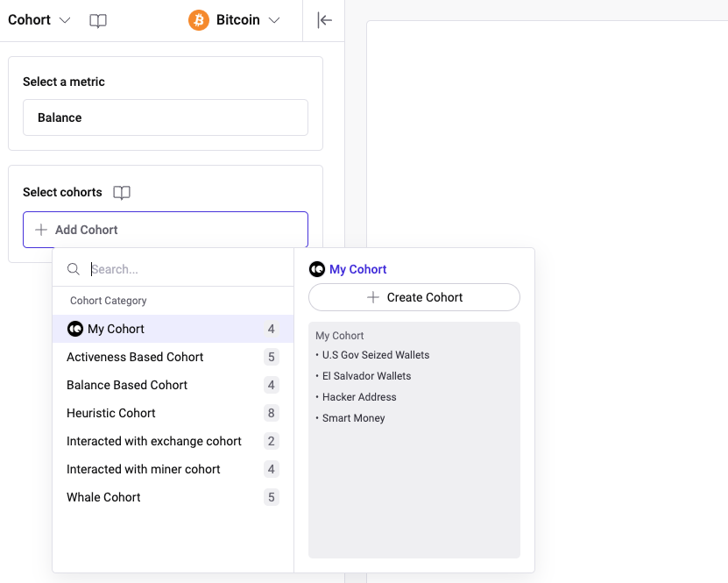Click the plus icon in Add Cohort
Viewport: 728px width, 583px height.
(x=41, y=230)
